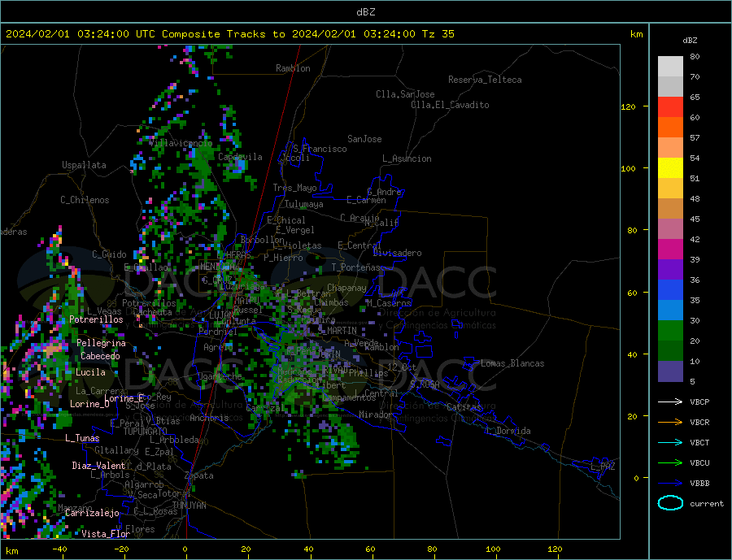This screenshot has height=560, width=732.
Task: Click the white VBCP arrow icon
Action: point(670,402)
